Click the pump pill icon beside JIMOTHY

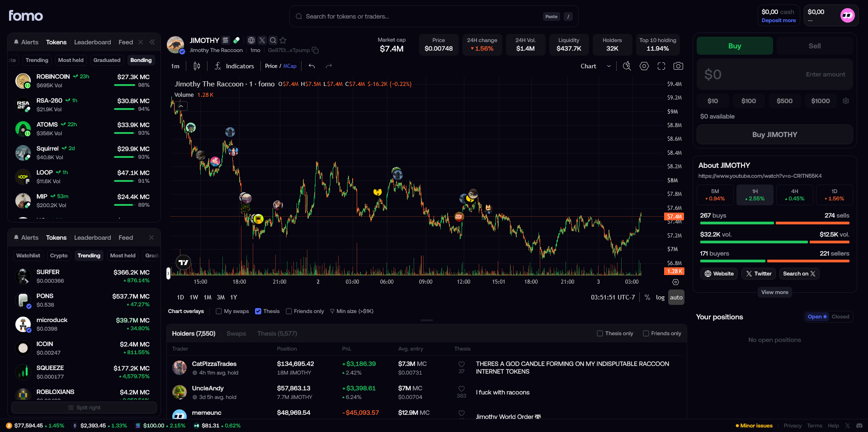(x=236, y=40)
